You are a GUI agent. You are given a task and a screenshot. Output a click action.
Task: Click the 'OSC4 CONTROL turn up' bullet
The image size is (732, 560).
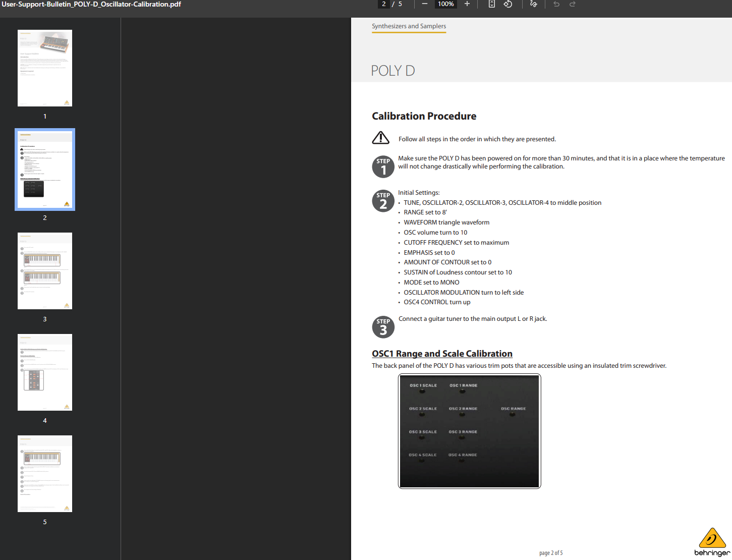pyautogui.click(x=437, y=302)
